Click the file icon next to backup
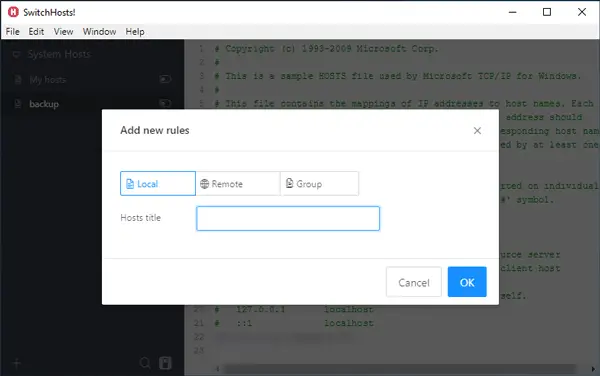This screenshot has height=376, width=600. 18,104
